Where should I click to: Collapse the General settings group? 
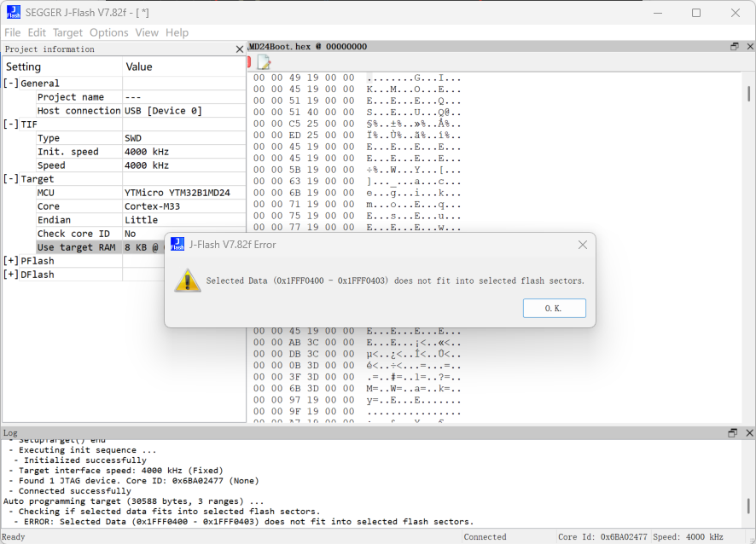(x=11, y=84)
